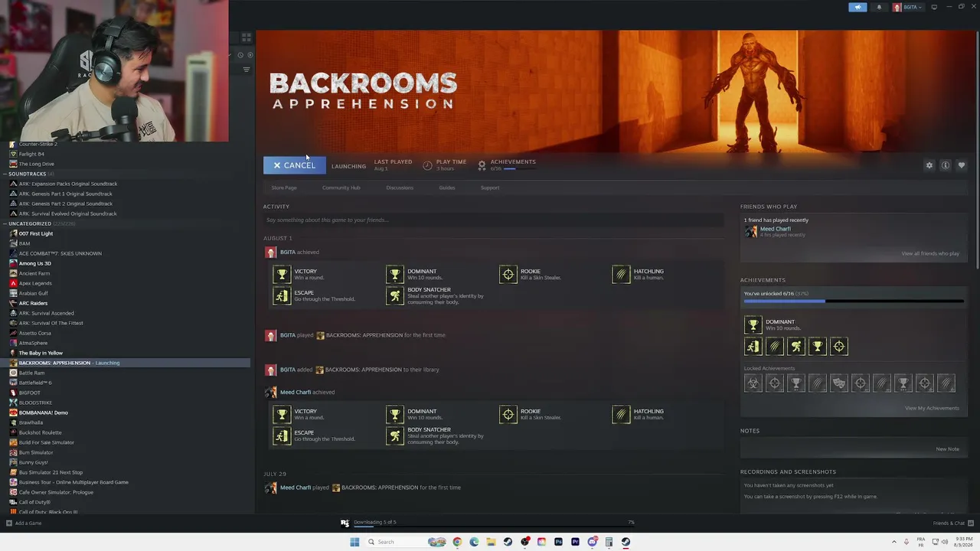Open the notifications bell

pyautogui.click(x=879, y=7)
